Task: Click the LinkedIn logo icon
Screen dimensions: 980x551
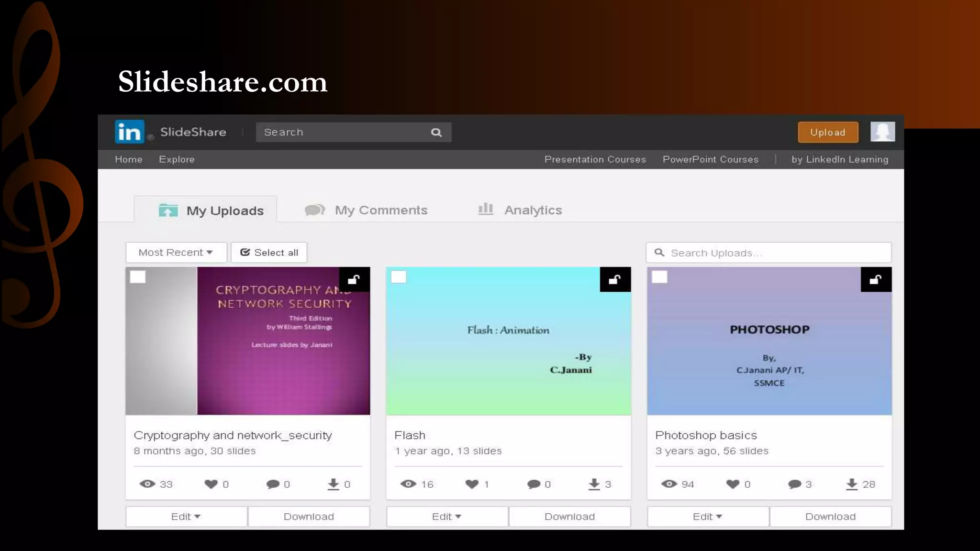Action: tap(129, 132)
